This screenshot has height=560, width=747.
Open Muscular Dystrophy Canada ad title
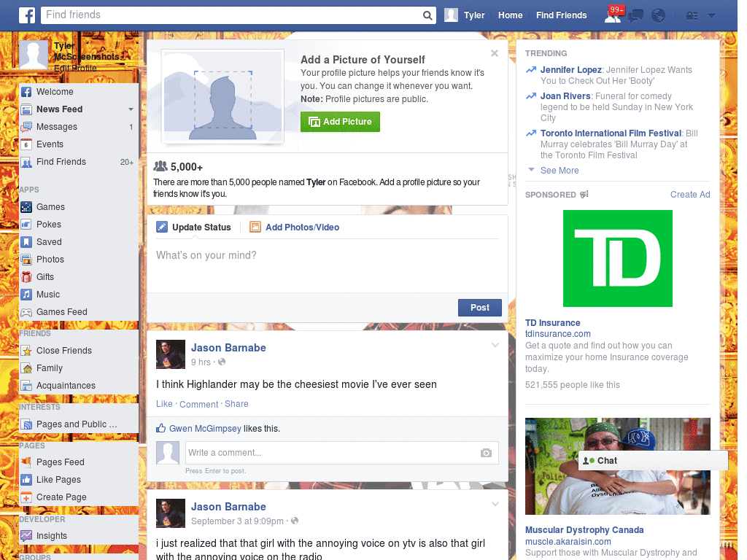pos(584,530)
